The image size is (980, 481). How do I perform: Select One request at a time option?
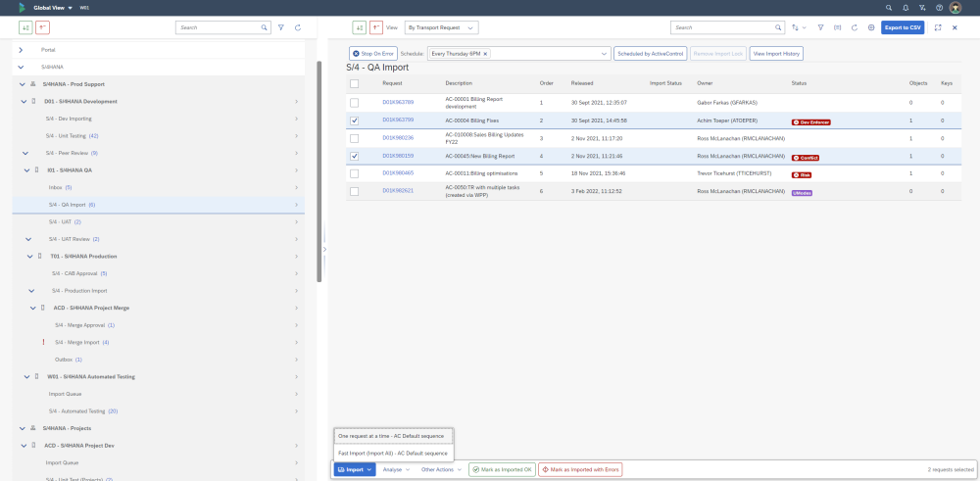tap(392, 435)
